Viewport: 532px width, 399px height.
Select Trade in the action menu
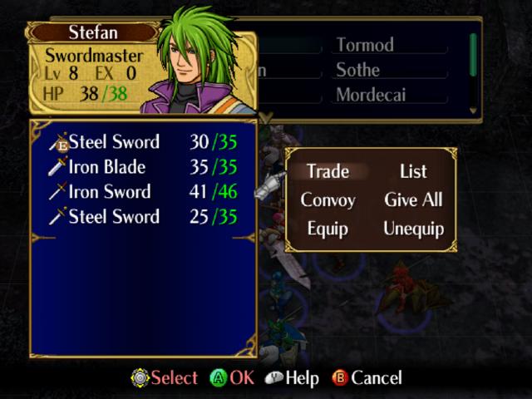point(328,171)
